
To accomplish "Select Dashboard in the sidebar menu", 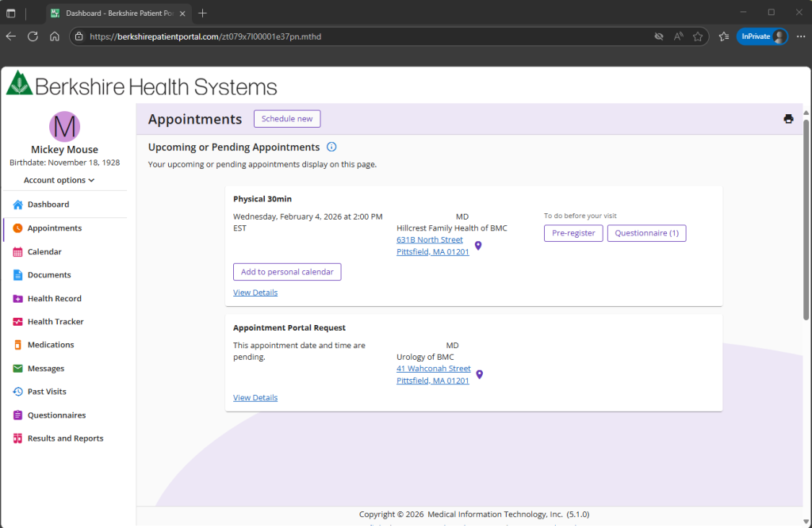I will click(x=48, y=205).
